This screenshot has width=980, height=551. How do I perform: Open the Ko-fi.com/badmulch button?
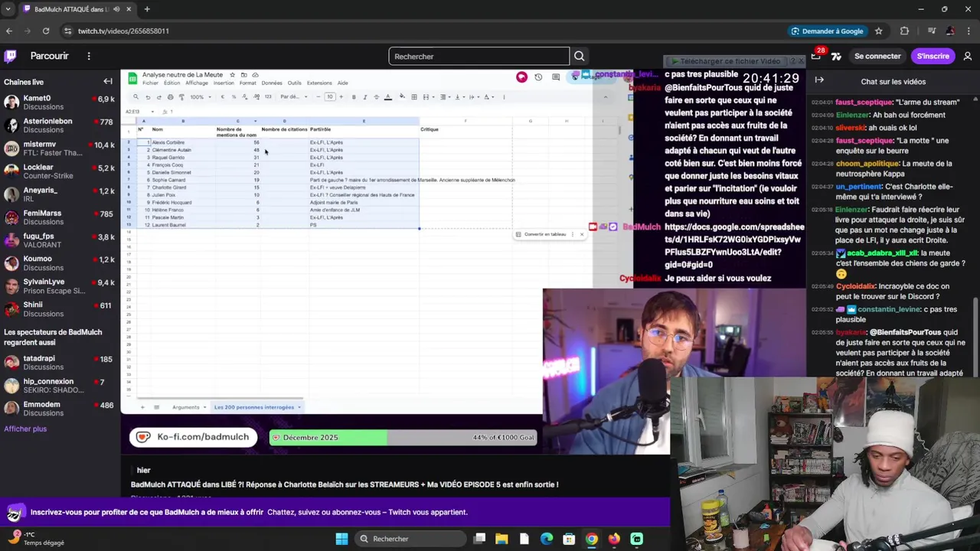click(x=193, y=437)
